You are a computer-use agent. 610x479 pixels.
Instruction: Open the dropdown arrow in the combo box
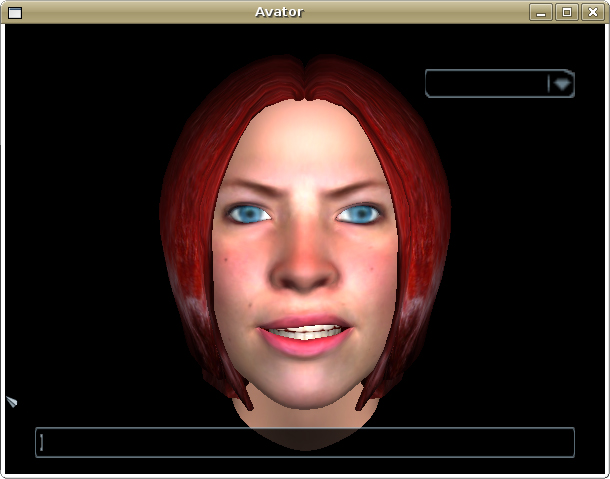coord(562,84)
